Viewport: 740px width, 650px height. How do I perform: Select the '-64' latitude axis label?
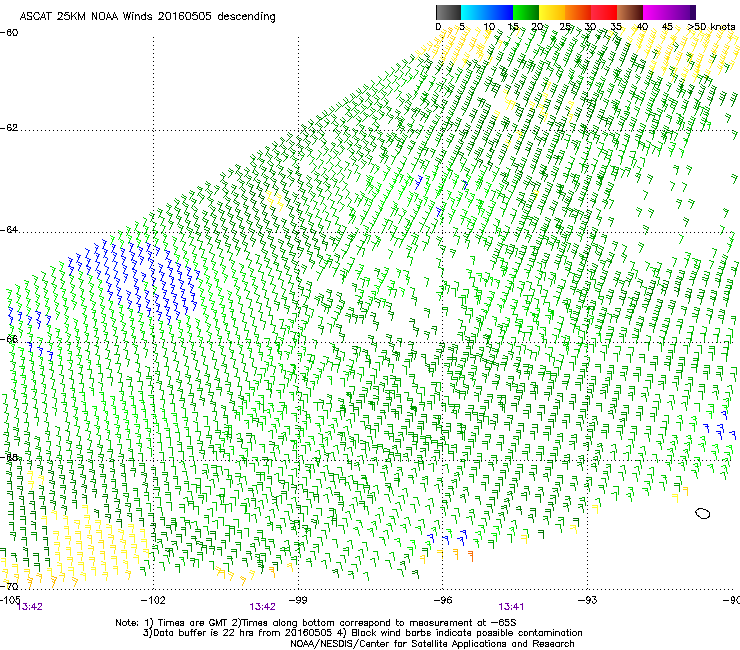click(x=9, y=230)
